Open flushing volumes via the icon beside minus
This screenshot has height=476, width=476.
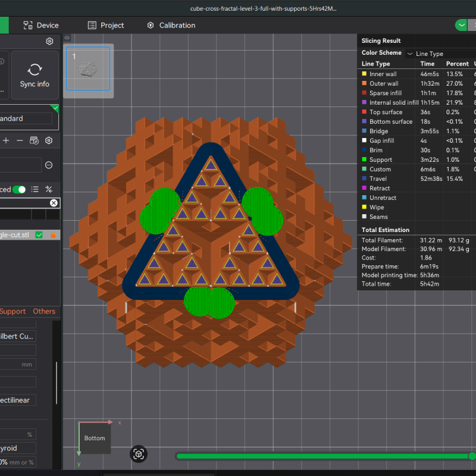tap(34, 140)
